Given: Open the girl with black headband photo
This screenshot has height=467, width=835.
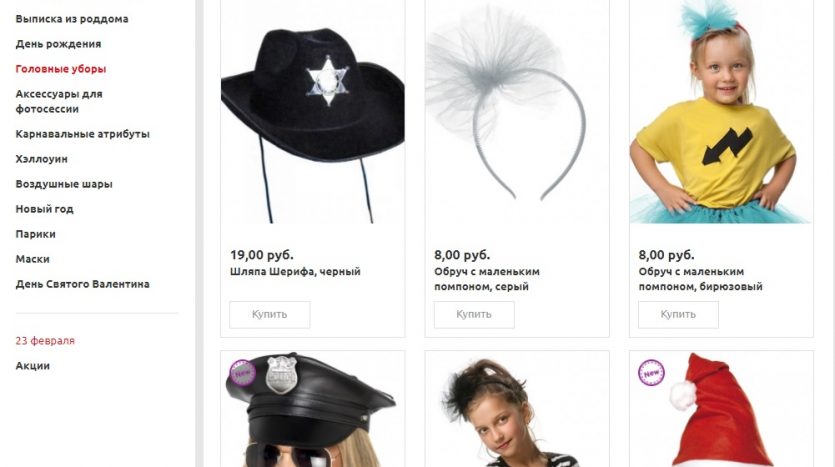Looking at the screenshot, I should click(517, 409).
